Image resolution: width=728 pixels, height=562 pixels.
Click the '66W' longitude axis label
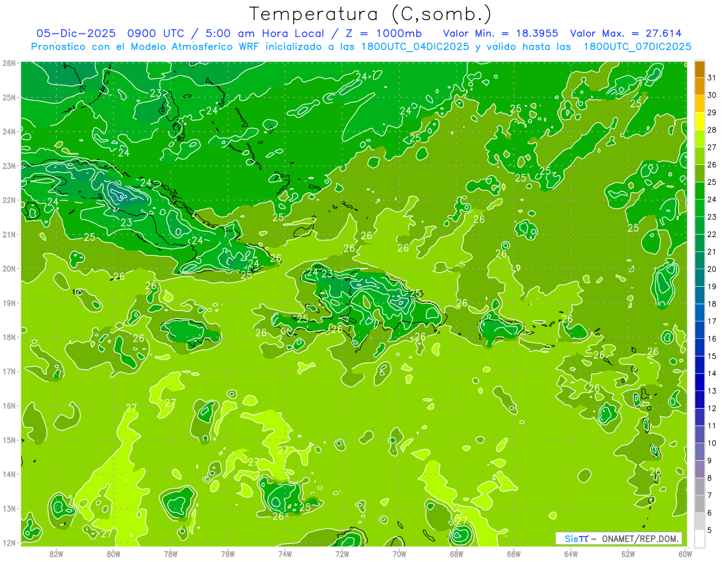pos(513,554)
